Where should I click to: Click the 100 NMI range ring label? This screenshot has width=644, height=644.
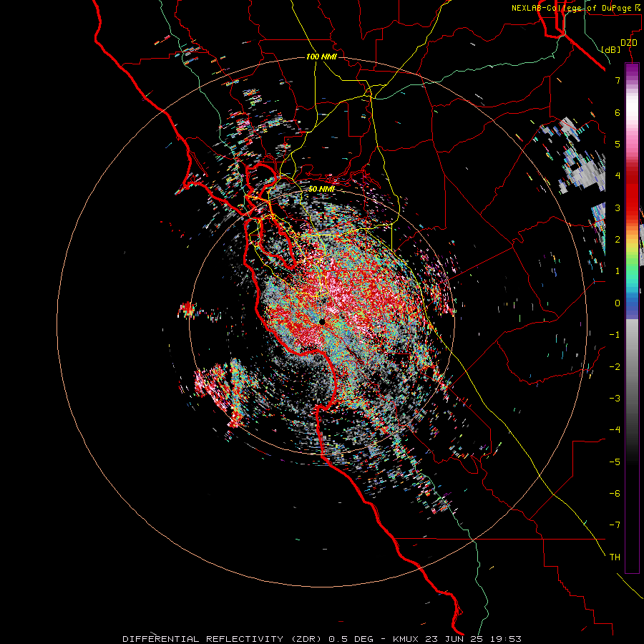[x=321, y=57]
